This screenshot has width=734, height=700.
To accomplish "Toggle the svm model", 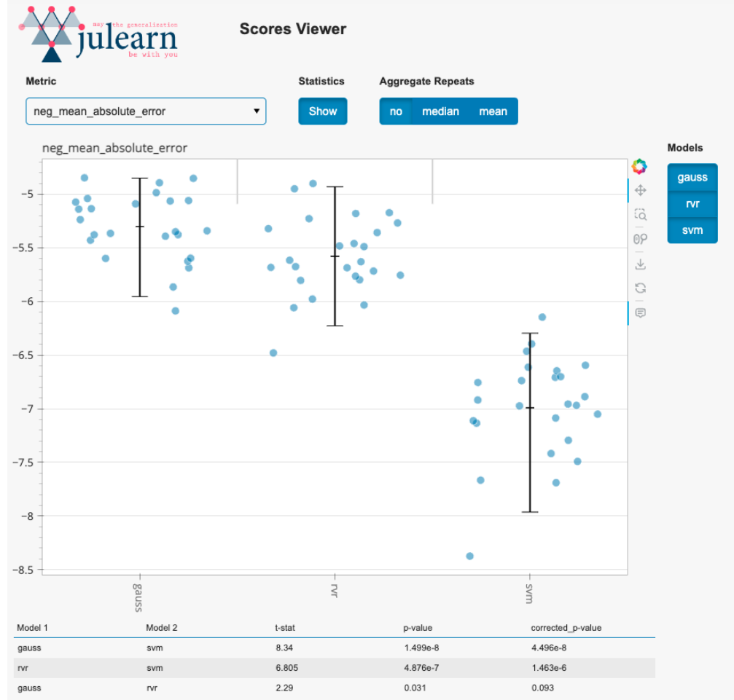I will tap(692, 230).
